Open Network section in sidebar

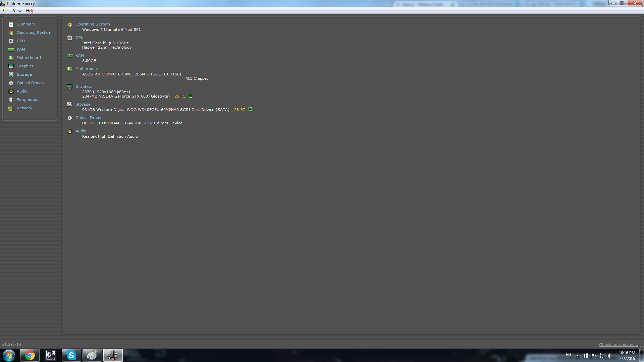click(24, 108)
